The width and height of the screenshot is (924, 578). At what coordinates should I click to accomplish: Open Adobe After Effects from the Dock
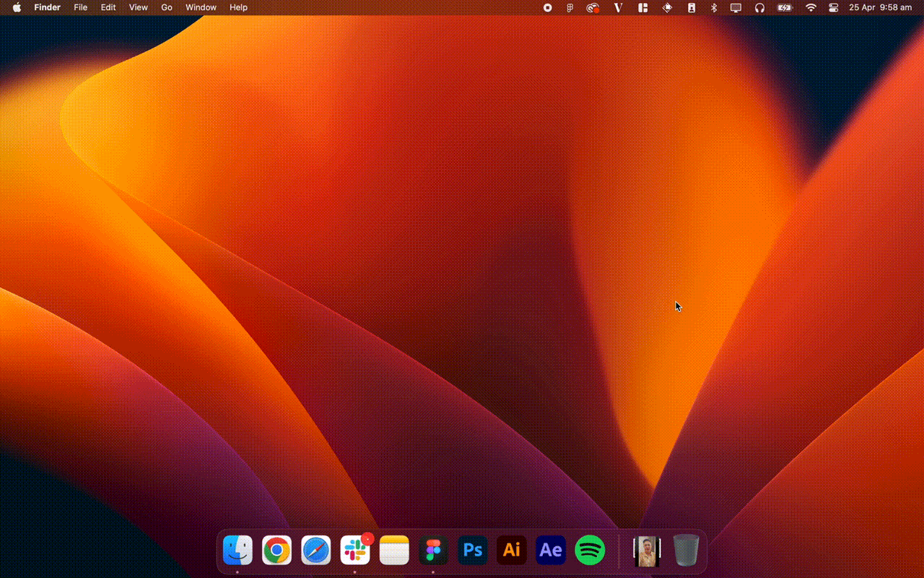(551, 551)
